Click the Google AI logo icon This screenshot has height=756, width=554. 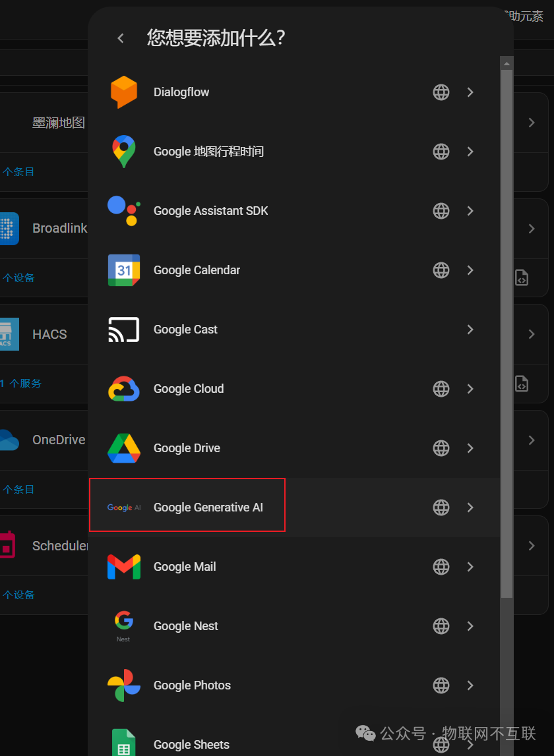pyautogui.click(x=124, y=508)
